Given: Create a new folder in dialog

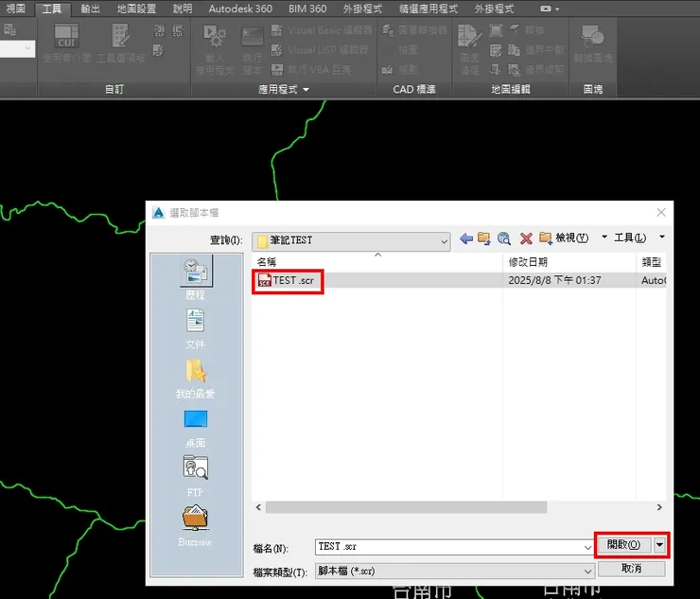Looking at the screenshot, I should point(546,238).
